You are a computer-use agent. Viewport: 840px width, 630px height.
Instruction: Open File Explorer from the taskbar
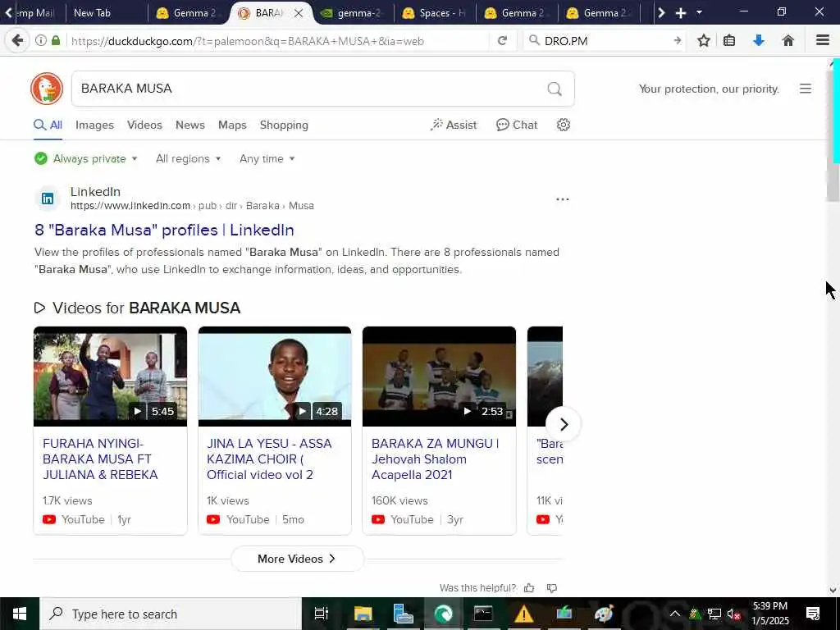click(363, 614)
